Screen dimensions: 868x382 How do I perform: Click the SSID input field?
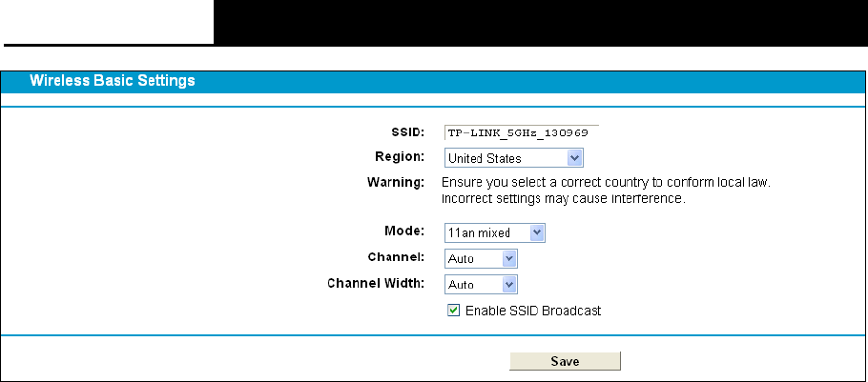pos(521,133)
